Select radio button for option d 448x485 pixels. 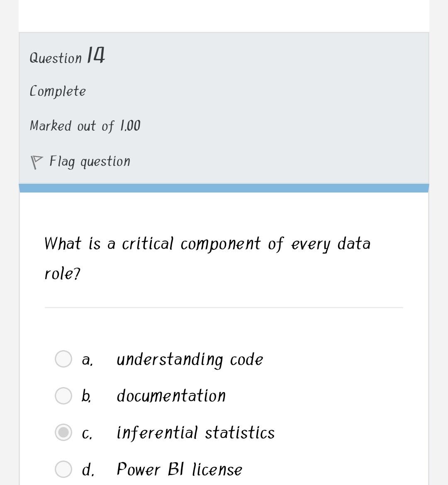click(x=63, y=469)
